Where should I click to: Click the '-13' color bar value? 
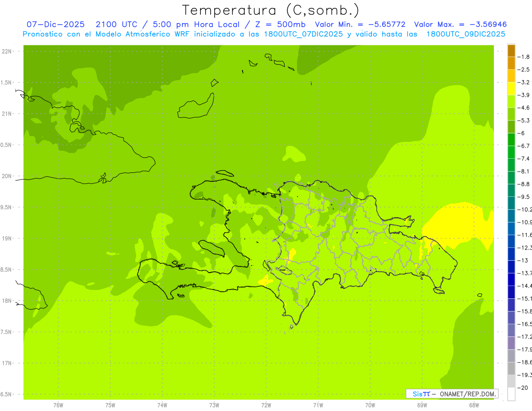click(x=523, y=260)
